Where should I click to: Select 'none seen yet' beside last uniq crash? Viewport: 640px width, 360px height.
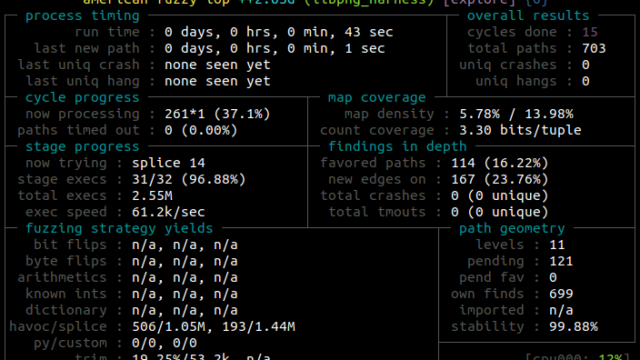[x=217, y=65]
